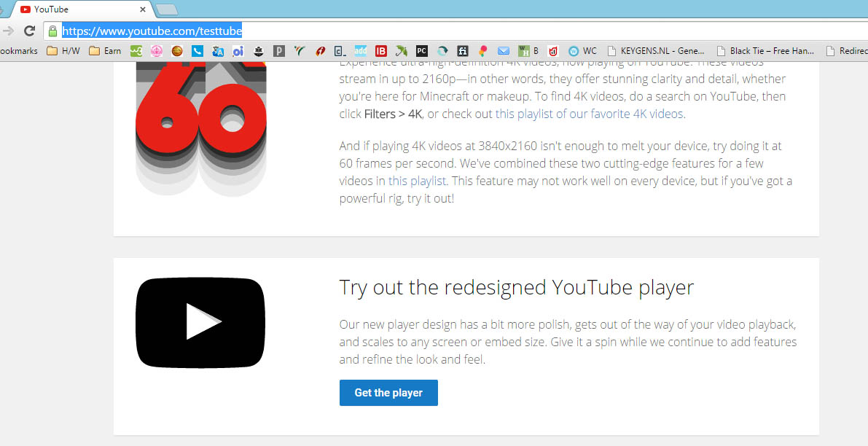Image resolution: width=868 pixels, height=446 pixels.
Task: Open the black-and-white figure bookmark icon
Action: click(259, 51)
